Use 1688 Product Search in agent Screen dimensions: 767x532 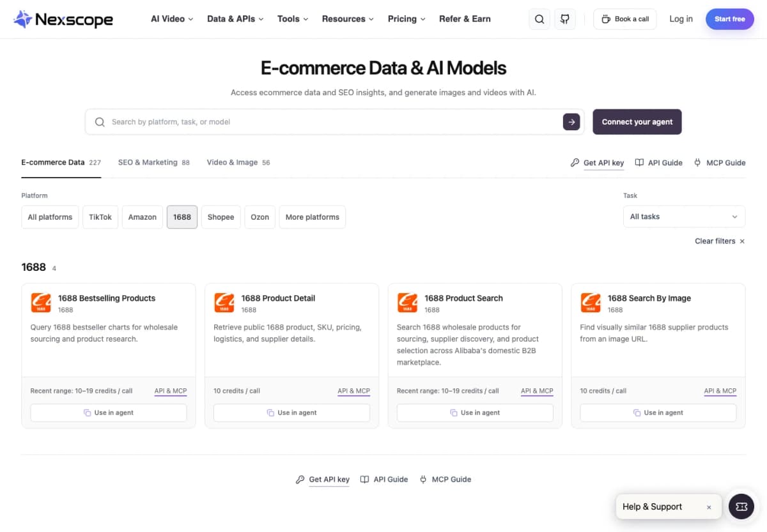pyautogui.click(x=475, y=413)
